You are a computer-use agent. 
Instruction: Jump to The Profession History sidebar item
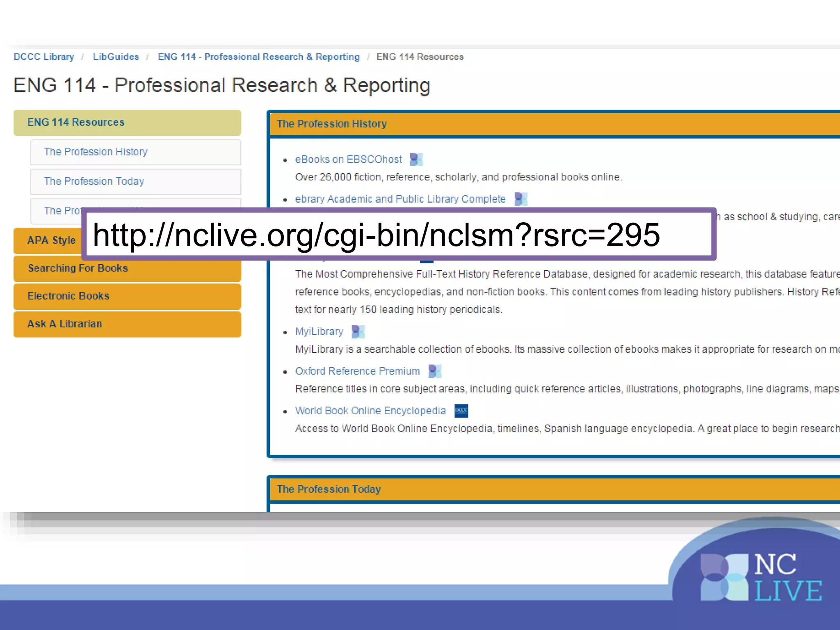point(136,152)
